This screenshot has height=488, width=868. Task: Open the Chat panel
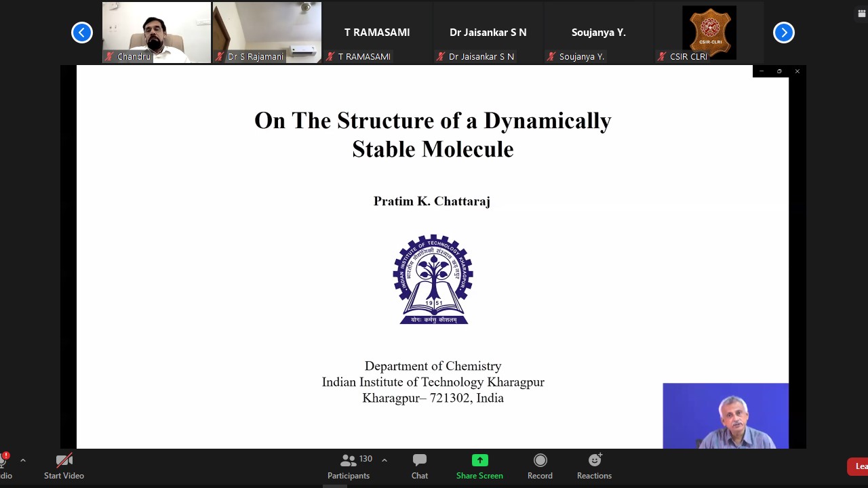pos(419,466)
